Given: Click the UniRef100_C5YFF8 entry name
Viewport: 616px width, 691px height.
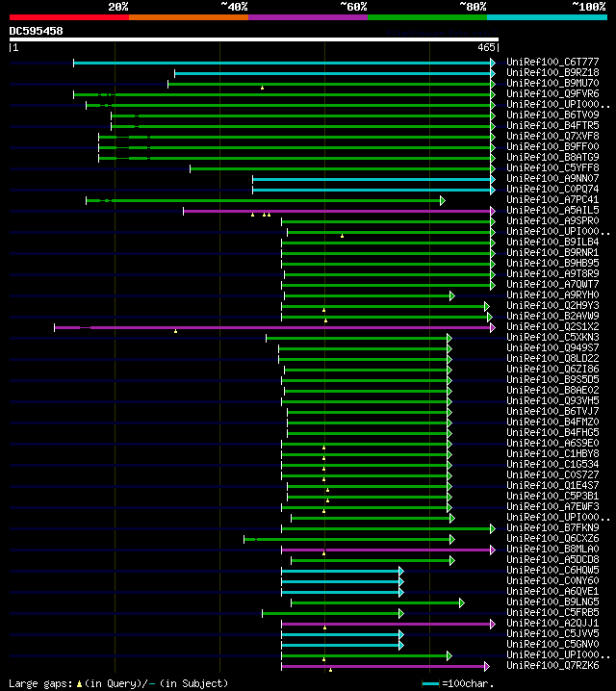Looking at the screenshot, I should click(552, 167).
